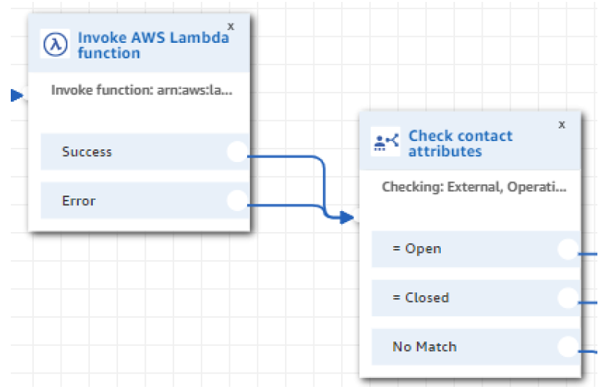Select the = Closed condition row

476,298
